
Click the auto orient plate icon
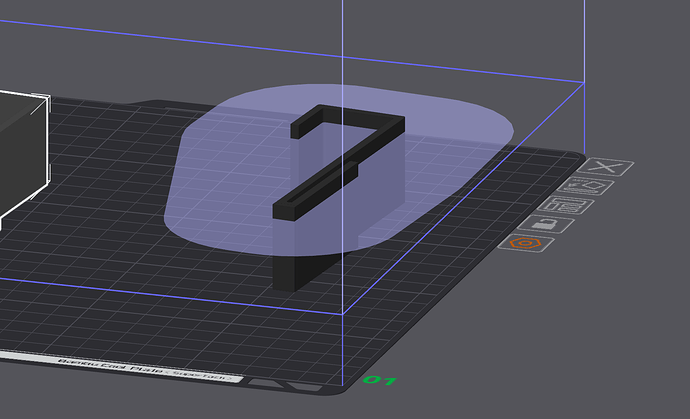(x=586, y=186)
